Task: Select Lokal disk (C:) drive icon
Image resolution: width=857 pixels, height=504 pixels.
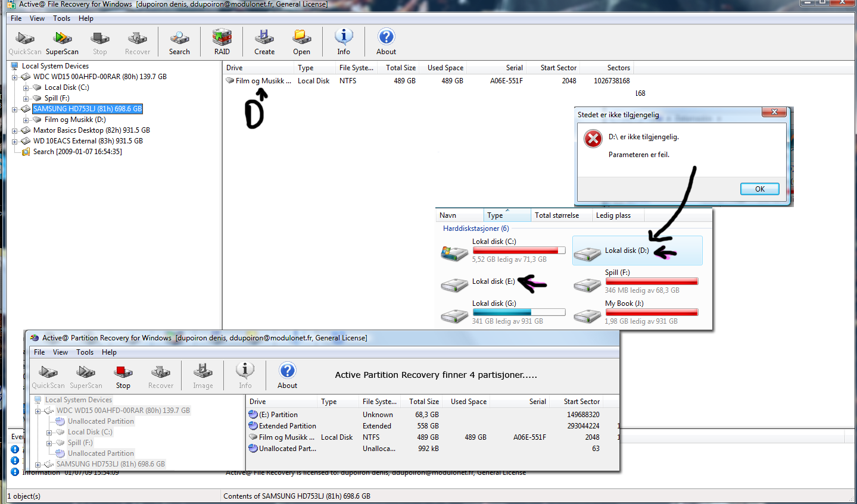Action: [454, 253]
